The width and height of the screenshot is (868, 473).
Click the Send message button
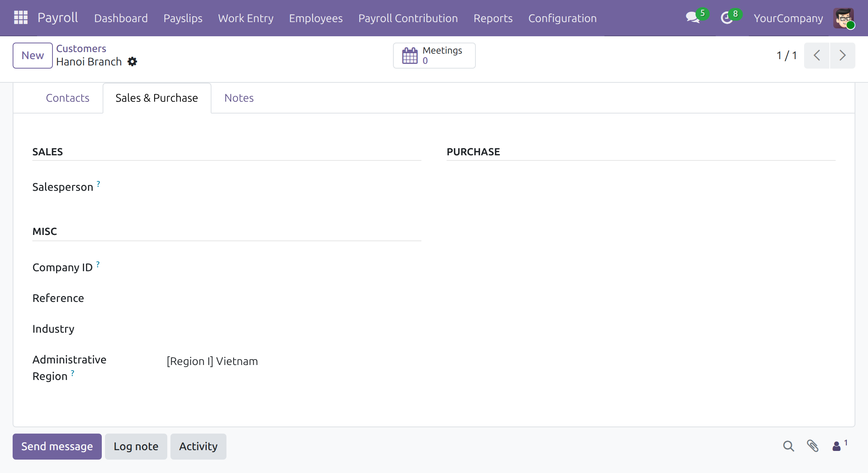(57, 447)
